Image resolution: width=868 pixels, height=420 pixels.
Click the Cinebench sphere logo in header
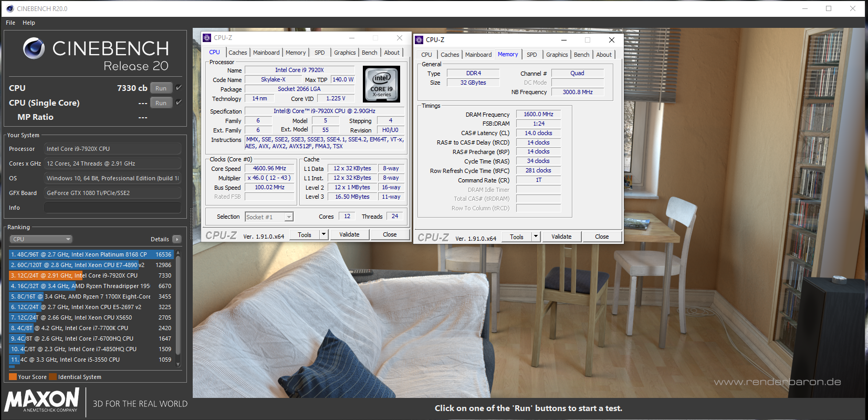click(x=34, y=48)
